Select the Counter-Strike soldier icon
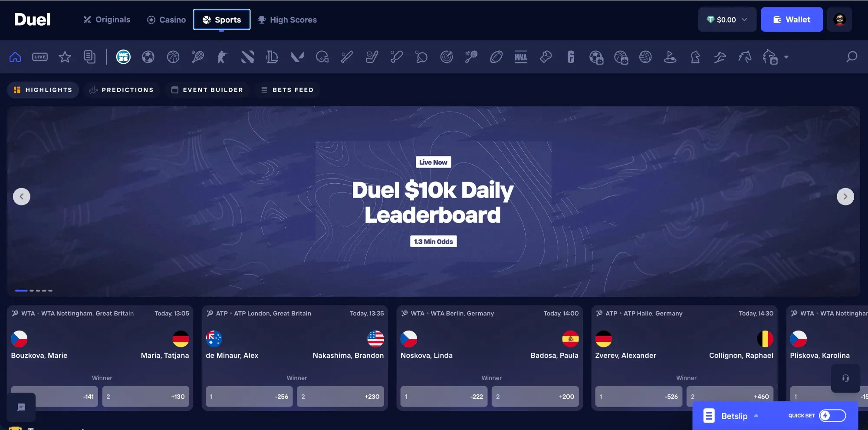The height and width of the screenshot is (430, 868). click(x=223, y=57)
